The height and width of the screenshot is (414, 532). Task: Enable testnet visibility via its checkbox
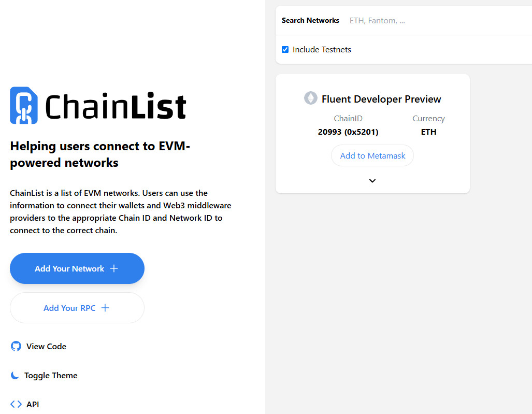point(285,49)
